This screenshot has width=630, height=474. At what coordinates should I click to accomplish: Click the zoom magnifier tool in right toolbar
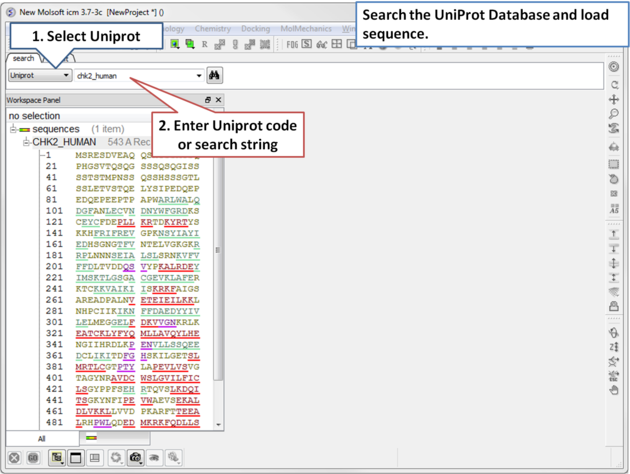point(614,115)
